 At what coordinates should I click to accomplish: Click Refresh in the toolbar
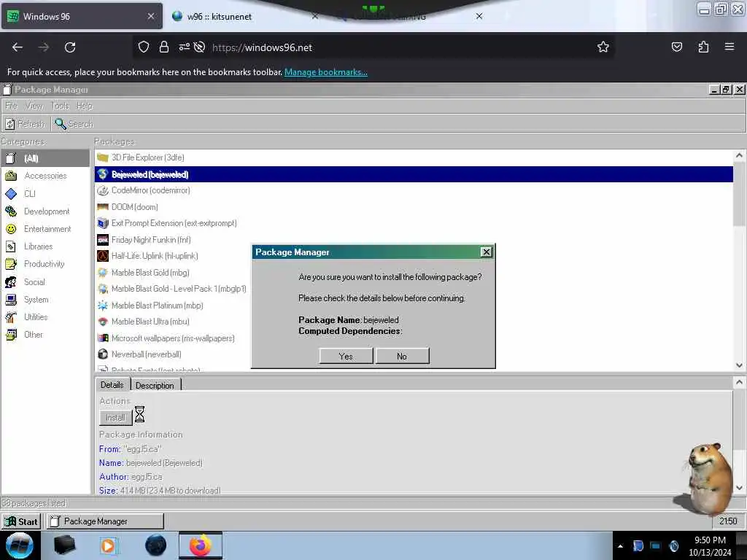pyautogui.click(x=26, y=124)
